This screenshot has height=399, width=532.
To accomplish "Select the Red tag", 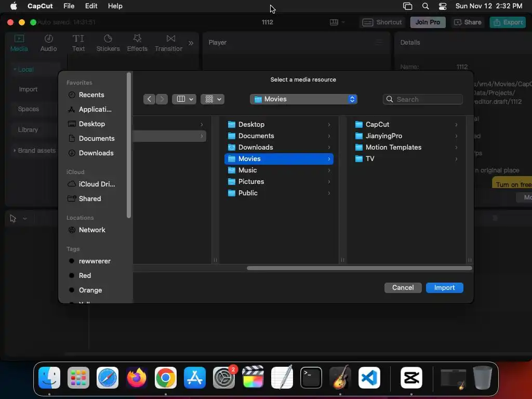I will click(79, 275).
